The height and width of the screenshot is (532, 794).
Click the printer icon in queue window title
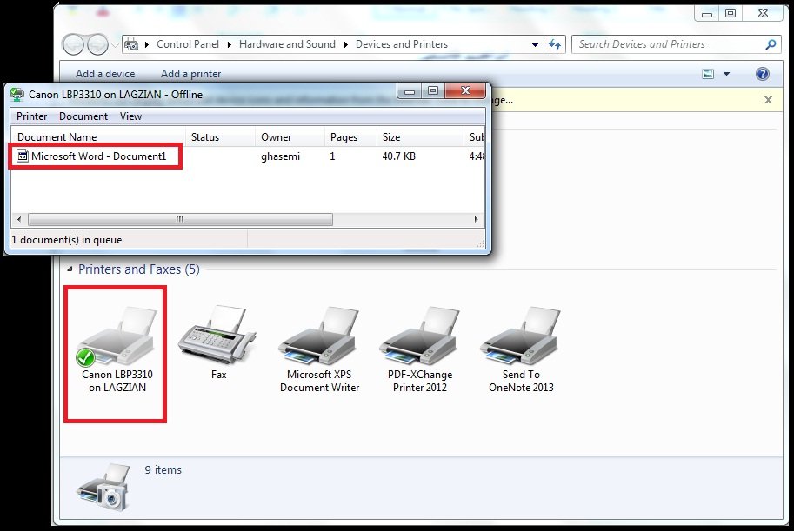coord(17,94)
